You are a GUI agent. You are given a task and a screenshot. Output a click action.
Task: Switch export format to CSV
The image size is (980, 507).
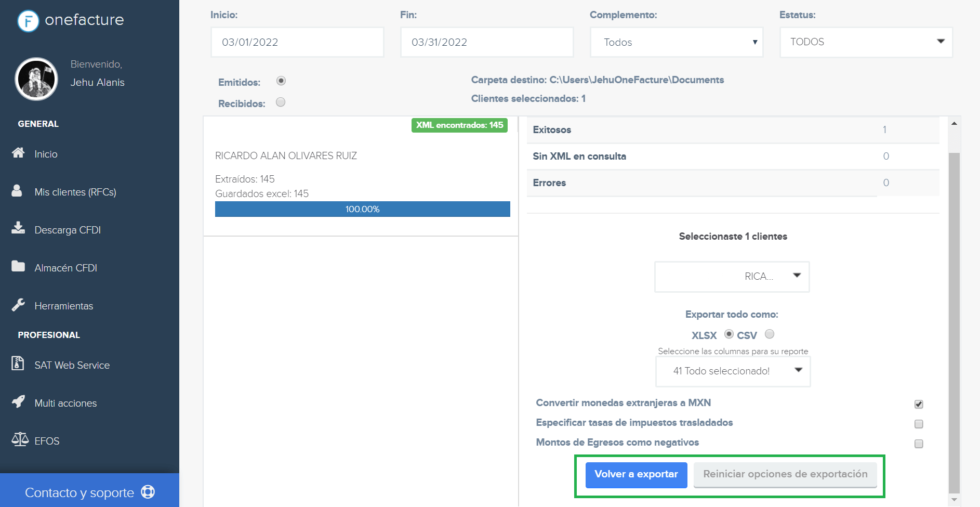[x=770, y=334]
